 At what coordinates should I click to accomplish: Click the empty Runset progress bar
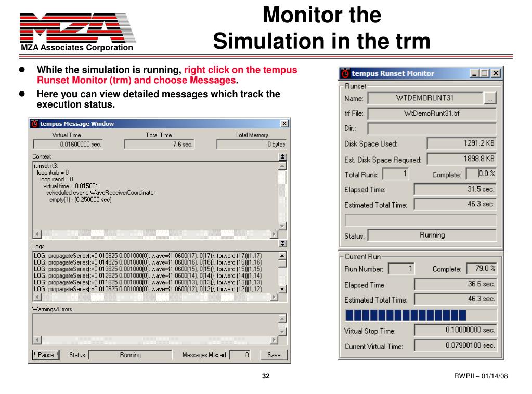coord(420,220)
